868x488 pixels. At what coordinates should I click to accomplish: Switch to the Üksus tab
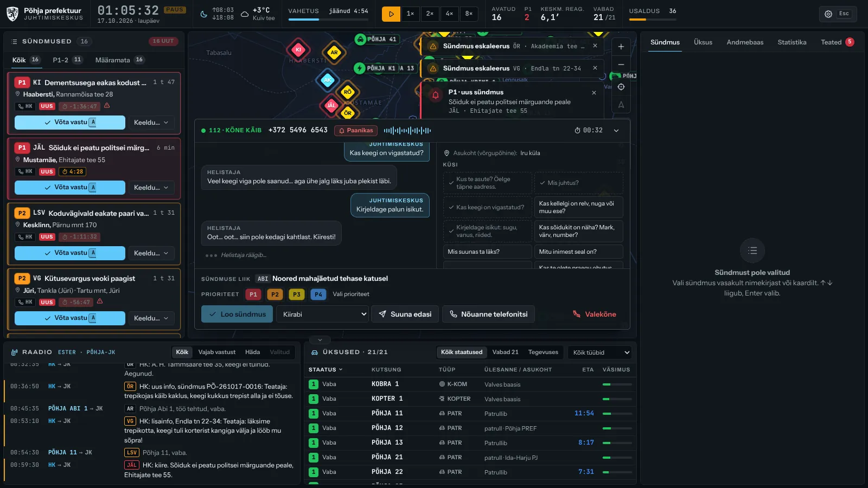[x=703, y=42]
